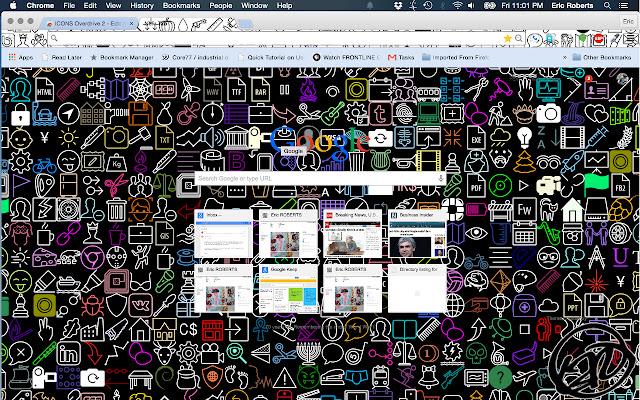
Task: Open macOS Notification Center icon
Action: (622, 5)
